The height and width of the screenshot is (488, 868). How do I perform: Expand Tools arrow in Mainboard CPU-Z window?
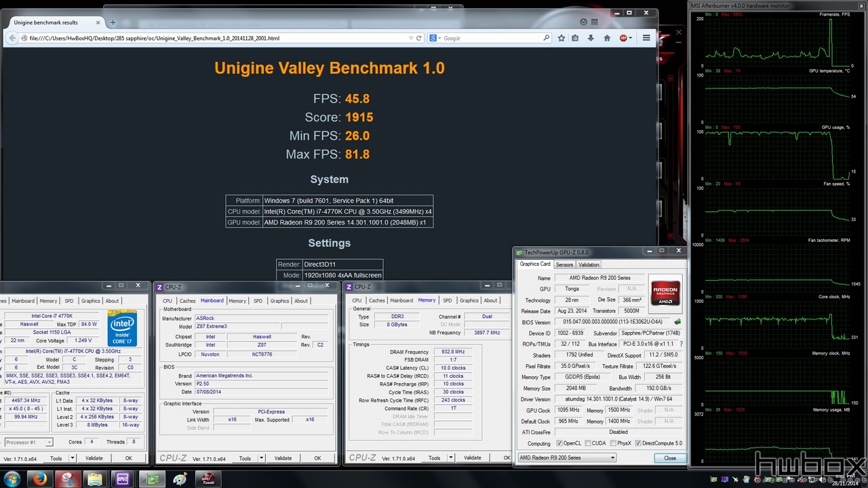(x=260, y=458)
